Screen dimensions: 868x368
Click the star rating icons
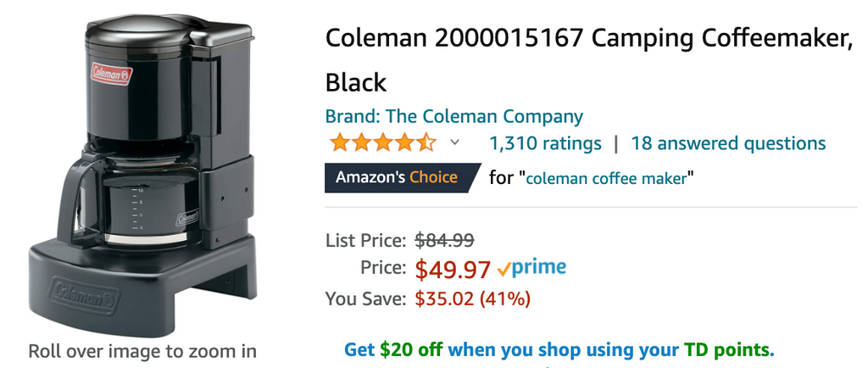pyautogui.click(x=382, y=142)
